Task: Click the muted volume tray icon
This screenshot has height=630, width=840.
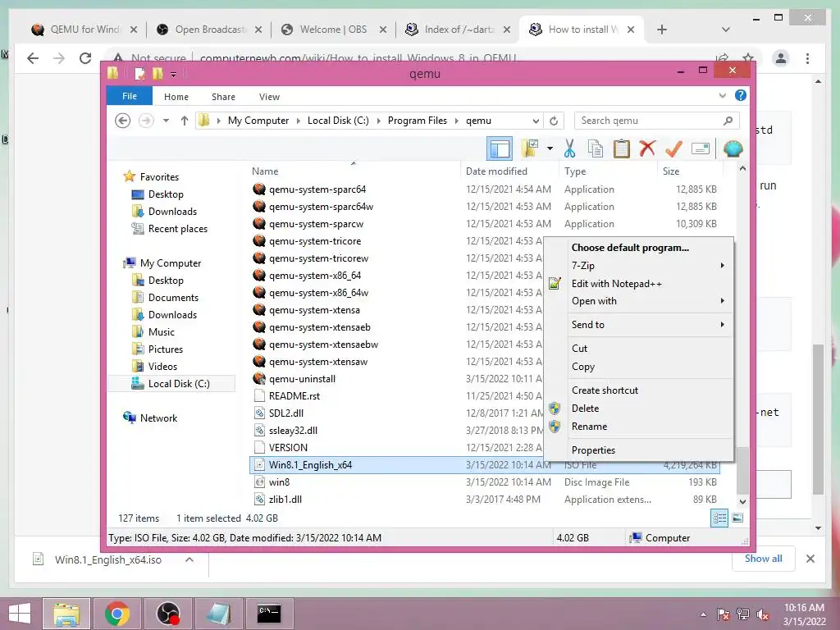Action: pyautogui.click(x=763, y=614)
